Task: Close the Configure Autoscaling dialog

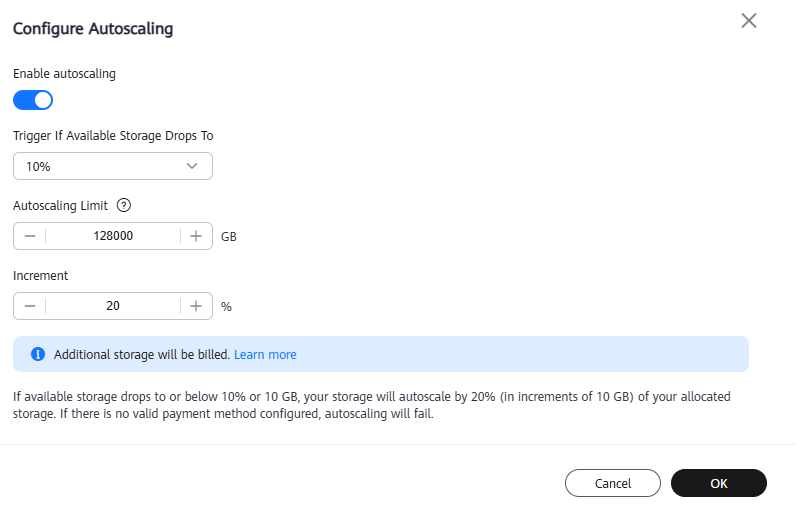Action: click(x=749, y=21)
